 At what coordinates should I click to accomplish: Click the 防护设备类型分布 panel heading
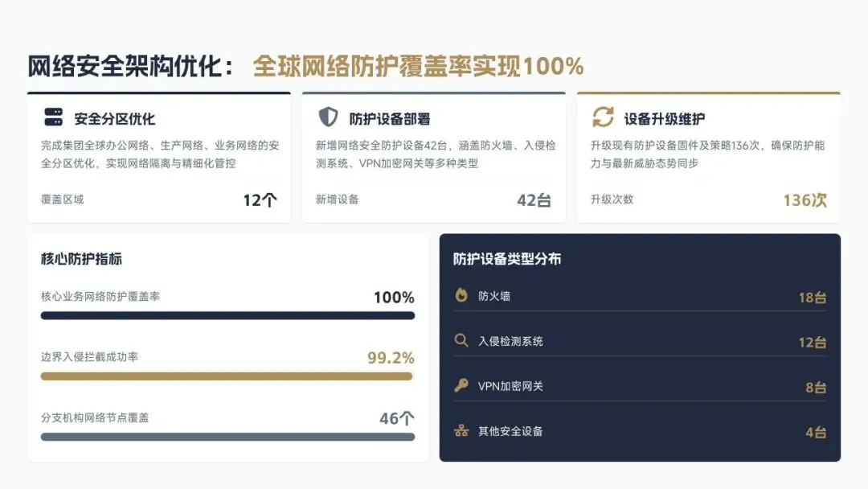coord(507,259)
